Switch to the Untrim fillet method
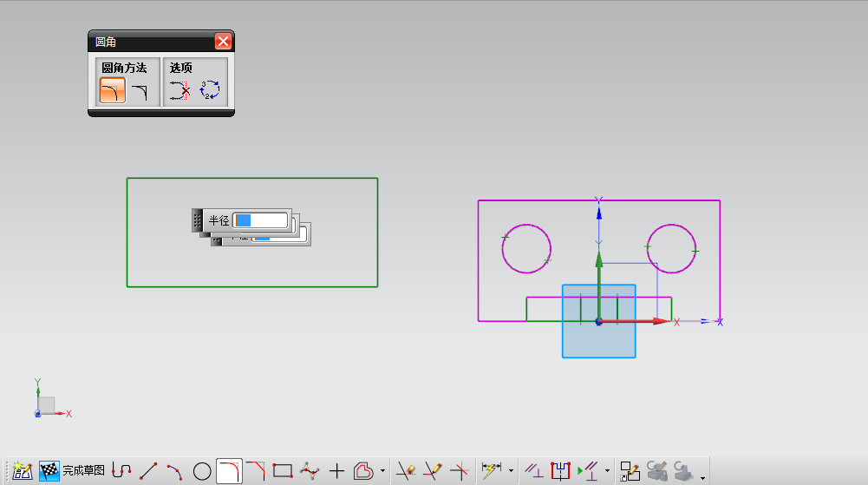Viewport: 868px width, 485px height. [x=140, y=90]
